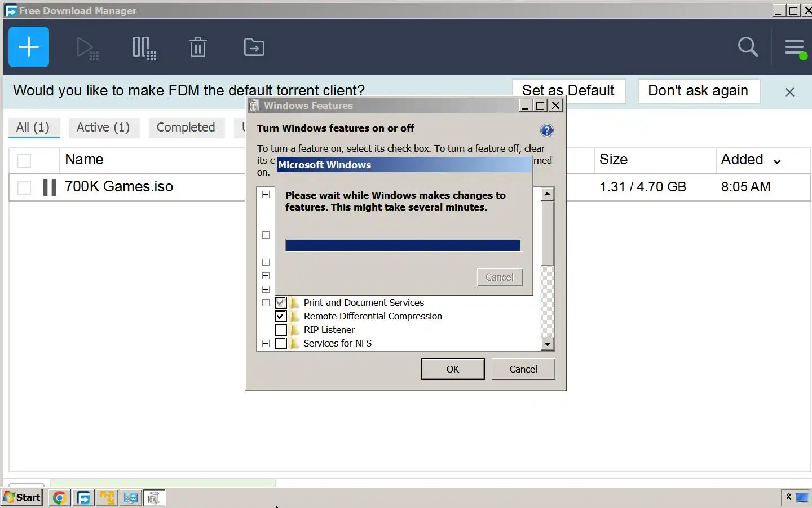The image size is (812, 508).
Task: Dismiss the default torrent client banner
Action: (x=789, y=92)
